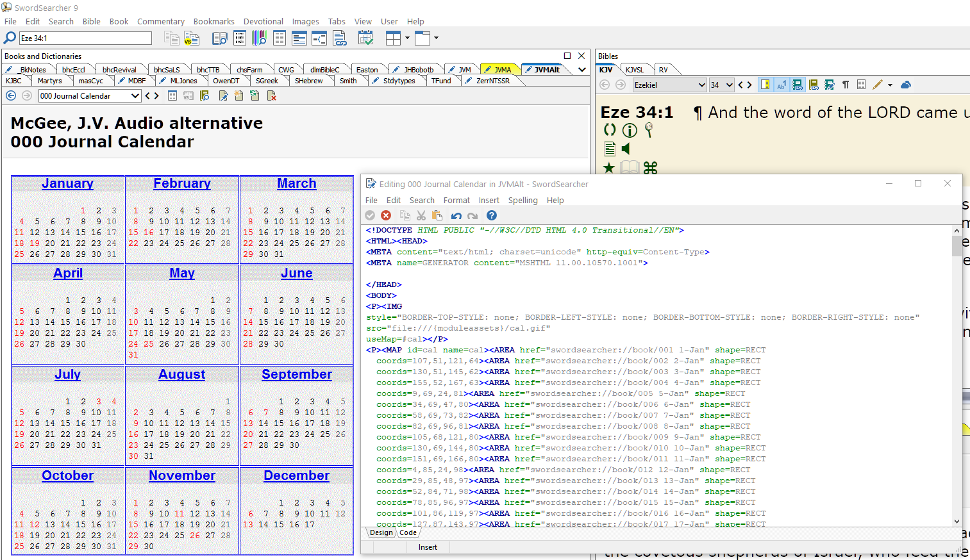970x560 pixels.
Task: Click the June month link
Action: (297, 273)
